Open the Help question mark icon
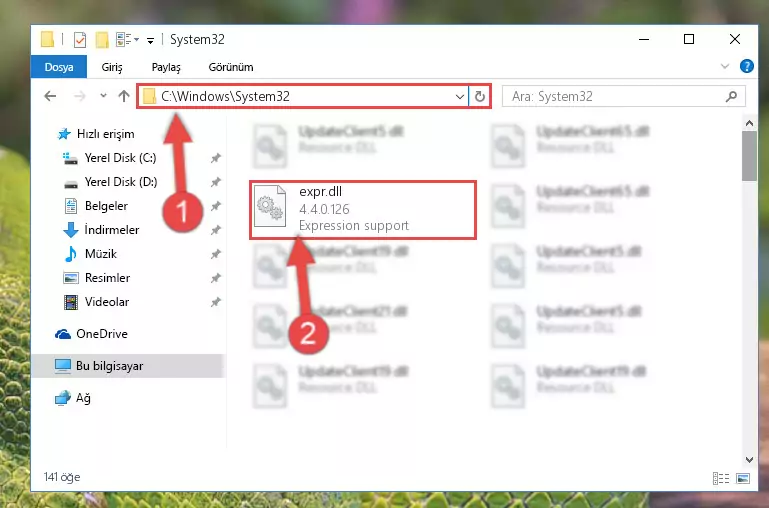 click(746, 66)
